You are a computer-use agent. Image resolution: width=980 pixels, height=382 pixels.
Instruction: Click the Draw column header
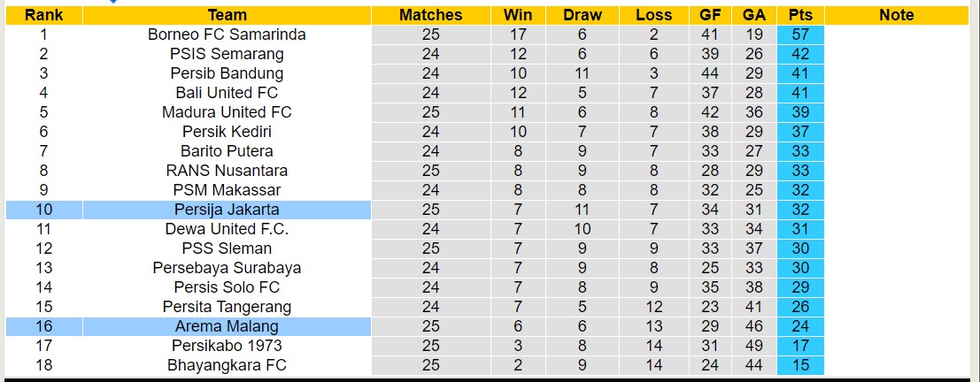tap(582, 15)
